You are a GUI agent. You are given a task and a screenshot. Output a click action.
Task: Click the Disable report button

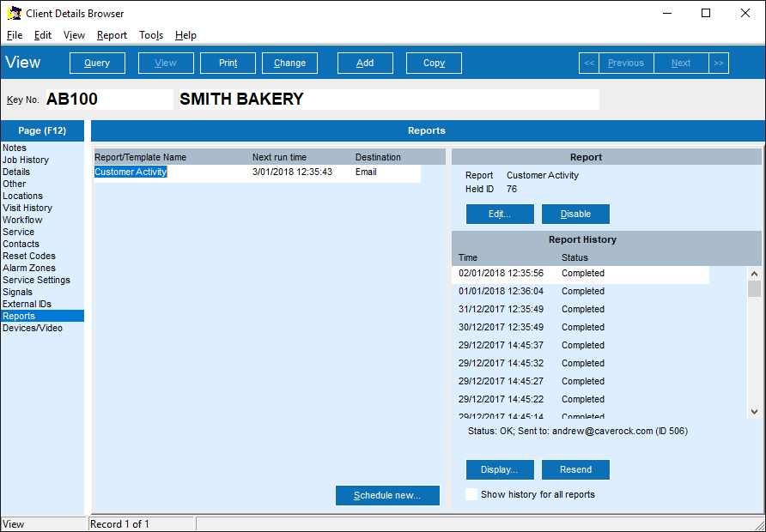[x=575, y=215]
